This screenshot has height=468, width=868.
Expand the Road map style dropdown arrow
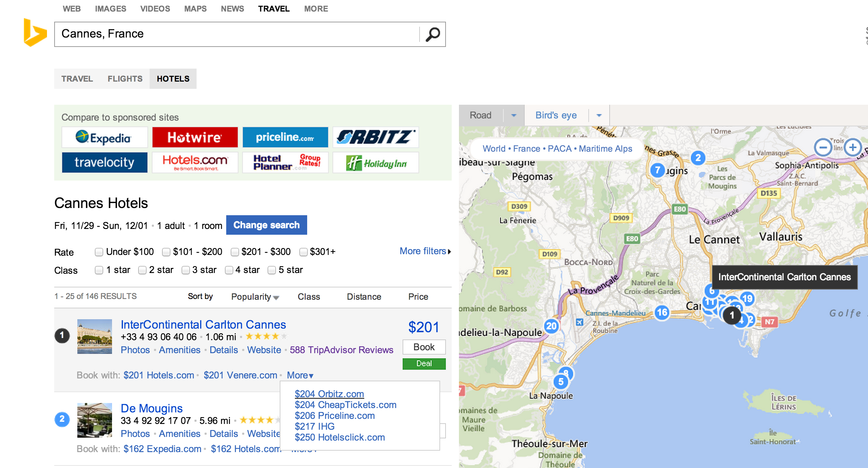(514, 116)
